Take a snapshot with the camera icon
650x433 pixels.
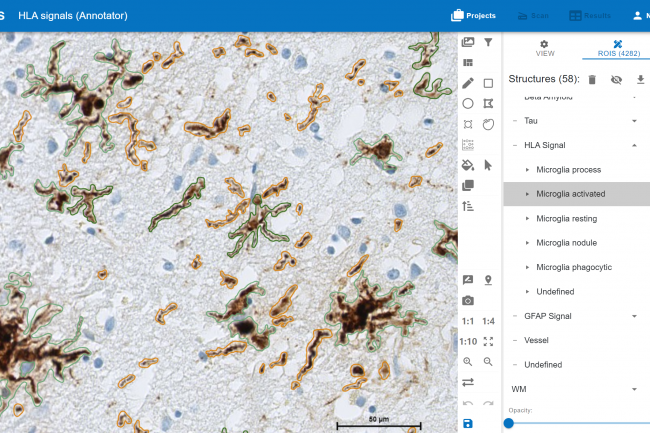pos(468,300)
